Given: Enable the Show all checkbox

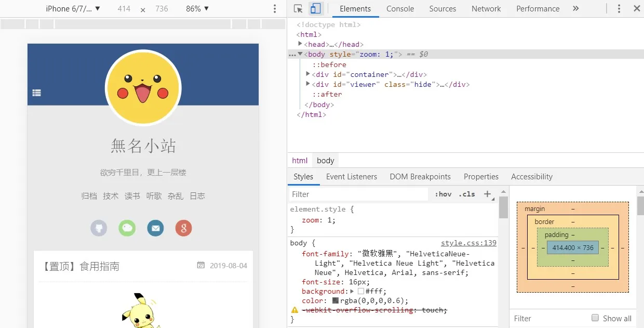Looking at the screenshot, I should click(595, 318).
